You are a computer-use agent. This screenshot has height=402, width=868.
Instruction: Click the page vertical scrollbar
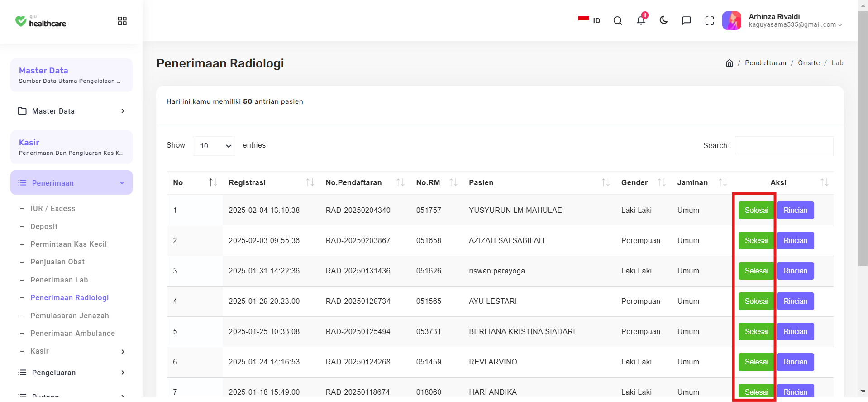863,138
